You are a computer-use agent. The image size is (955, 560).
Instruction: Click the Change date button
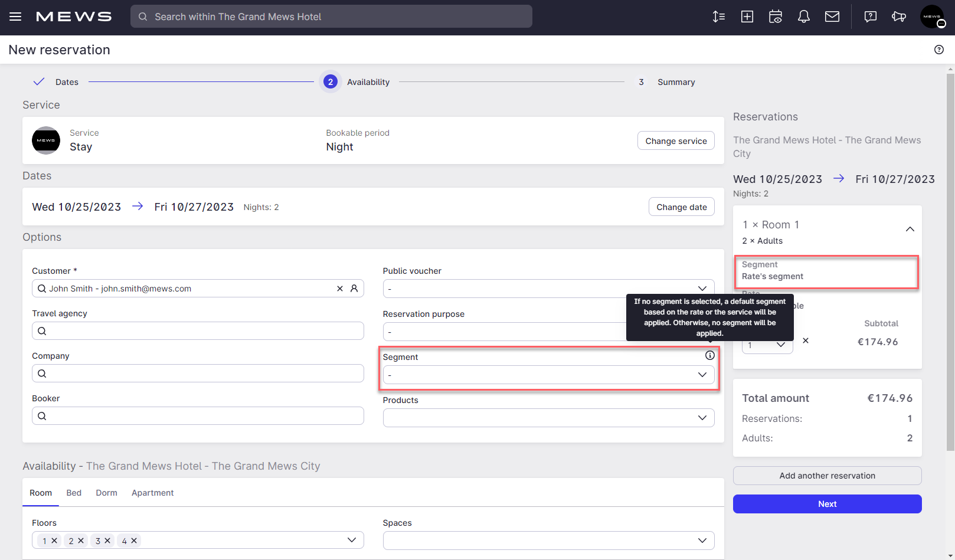(681, 207)
